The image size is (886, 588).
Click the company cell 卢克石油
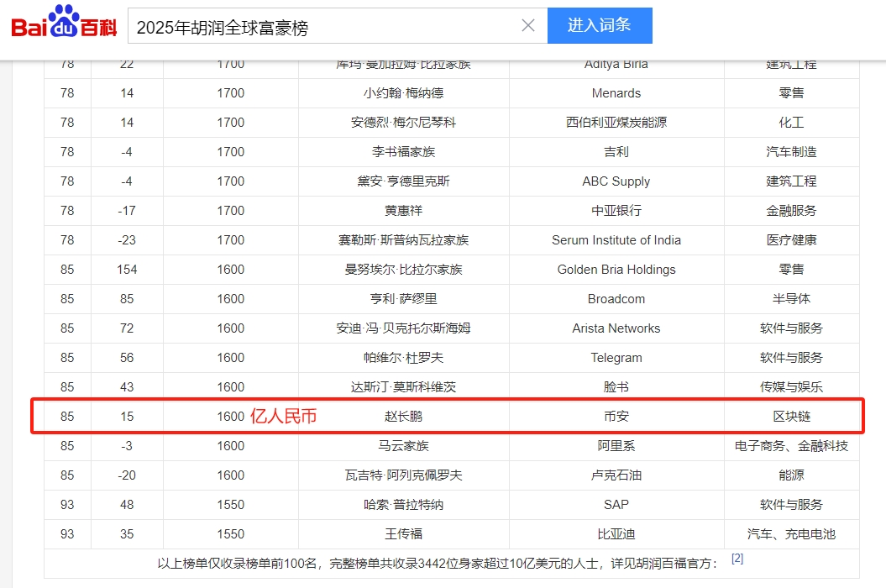pyautogui.click(x=616, y=475)
